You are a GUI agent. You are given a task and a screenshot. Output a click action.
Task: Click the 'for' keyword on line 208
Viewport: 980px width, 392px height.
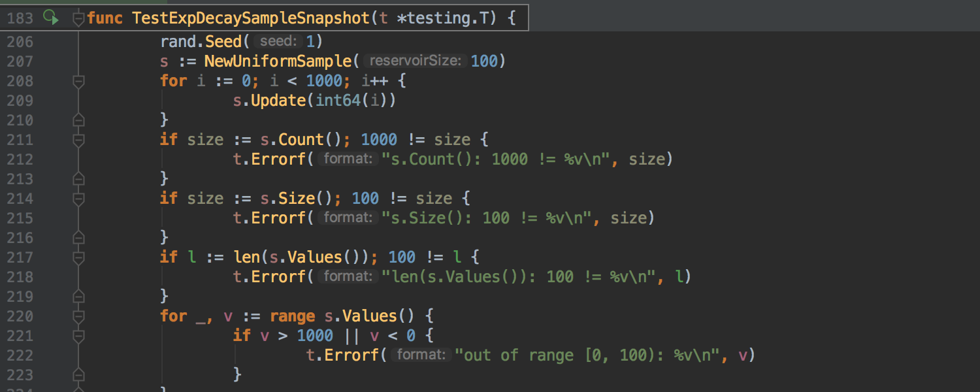click(x=174, y=81)
